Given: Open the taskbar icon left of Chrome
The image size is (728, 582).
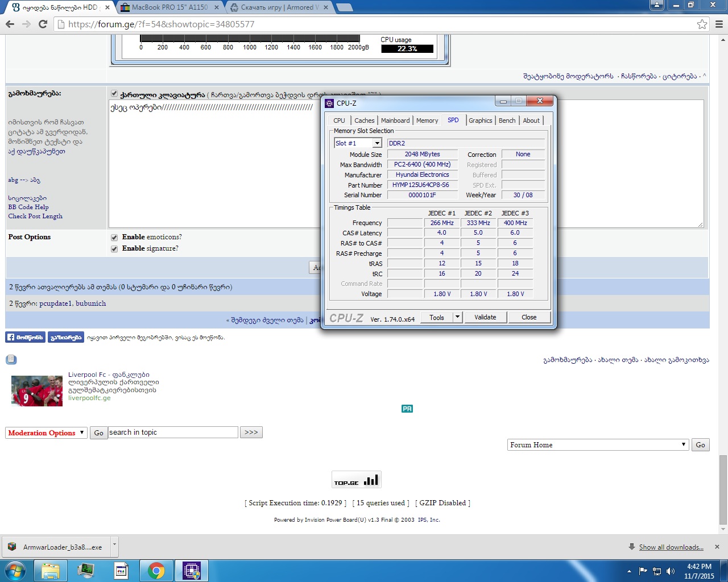Looking at the screenshot, I should 121,571.
